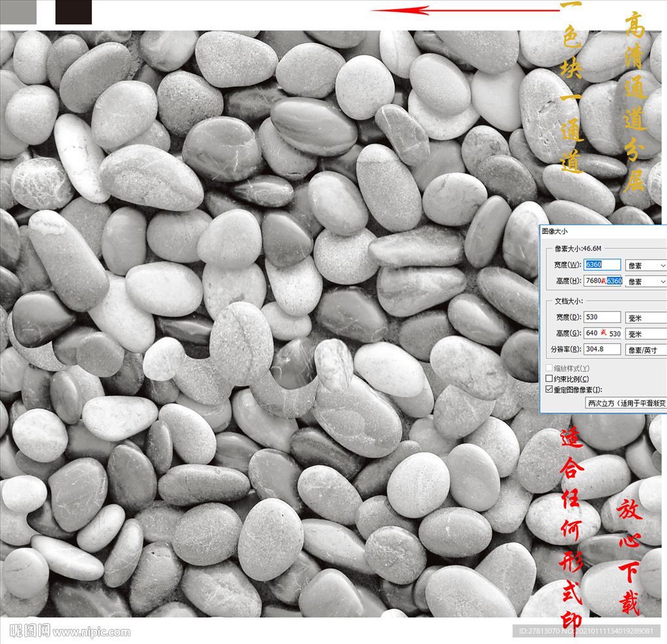Click the disabled 缩放样式(Y) checkbox
Image resolution: width=667 pixels, height=644 pixels.
tap(549, 368)
